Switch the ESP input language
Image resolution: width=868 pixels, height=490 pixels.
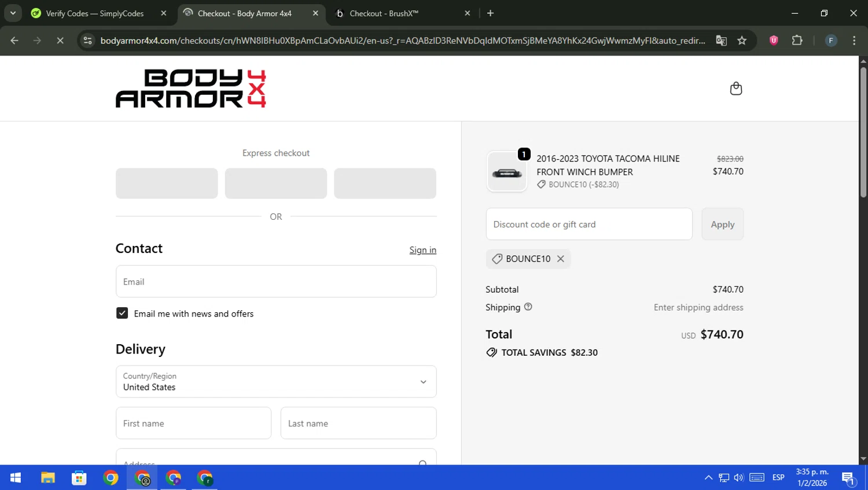[x=778, y=478]
